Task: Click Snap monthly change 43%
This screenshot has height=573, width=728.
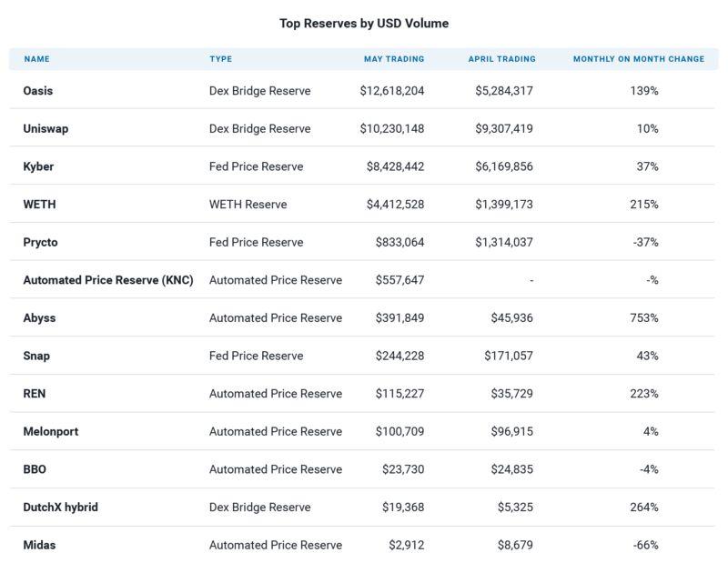Action: tap(647, 356)
